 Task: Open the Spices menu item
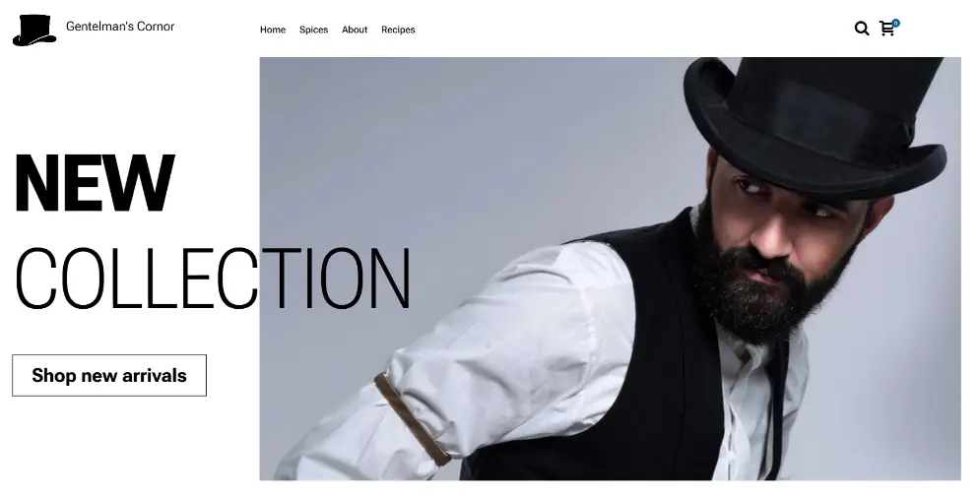[x=314, y=30]
